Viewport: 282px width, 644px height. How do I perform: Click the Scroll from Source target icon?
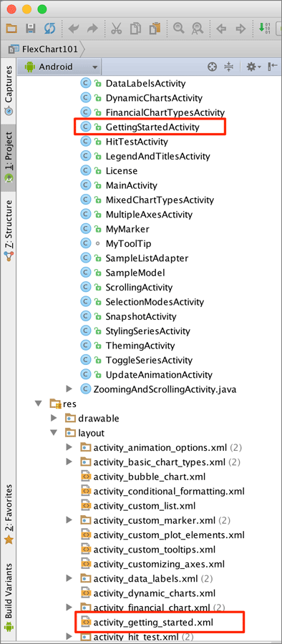[212, 67]
